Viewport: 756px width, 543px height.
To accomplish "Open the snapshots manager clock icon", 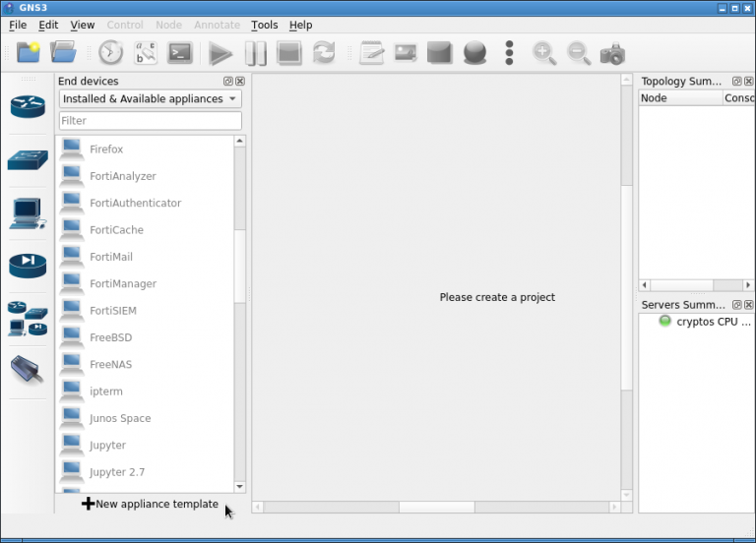I will coord(110,52).
